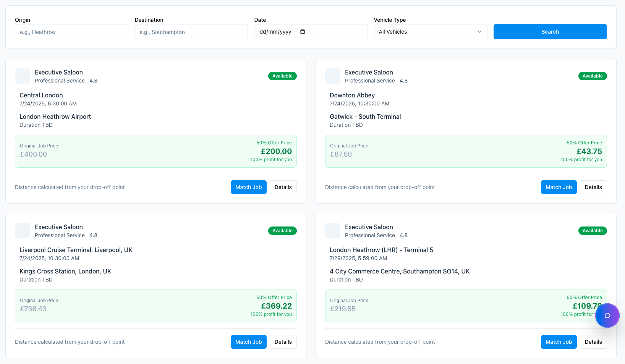The image size is (625, 364).
Task: Open the floating chat bubble icon
Action: pos(607,315)
